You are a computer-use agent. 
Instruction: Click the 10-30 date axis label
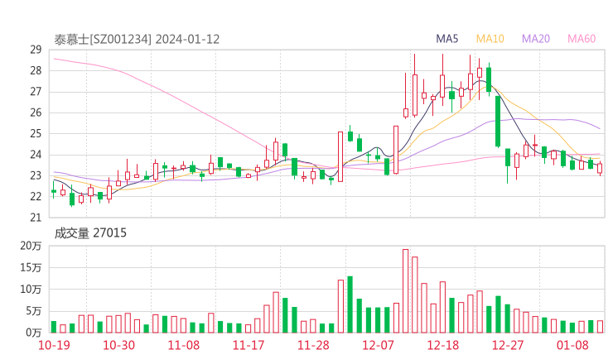[x=118, y=345]
